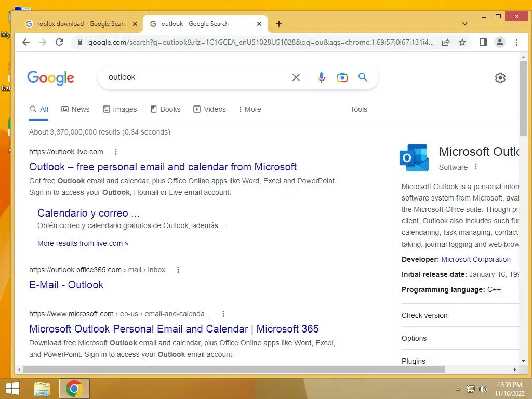This screenshot has width=532, height=399.
Task: Switch to Books results
Action: pos(165,109)
